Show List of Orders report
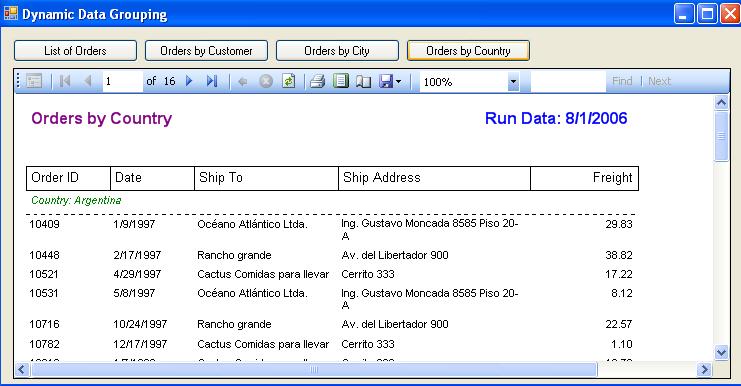The height and width of the screenshot is (386, 741). pyautogui.click(x=76, y=51)
